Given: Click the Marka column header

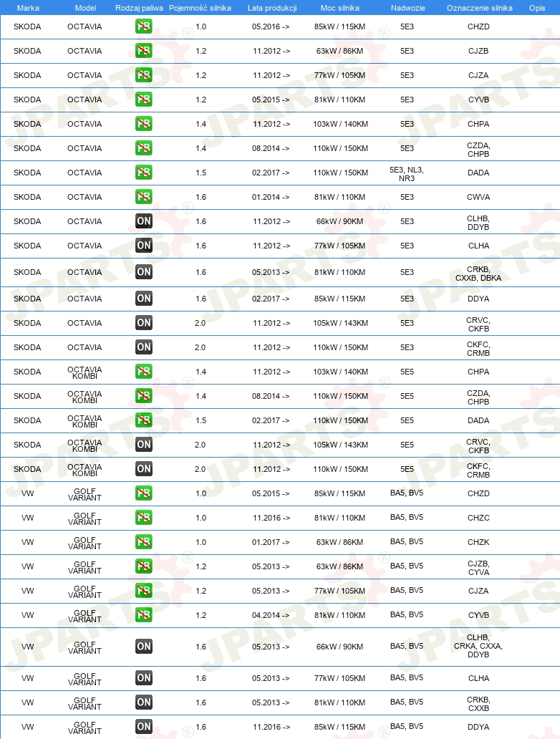Looking at the screenshot, I should coord(28,8).
